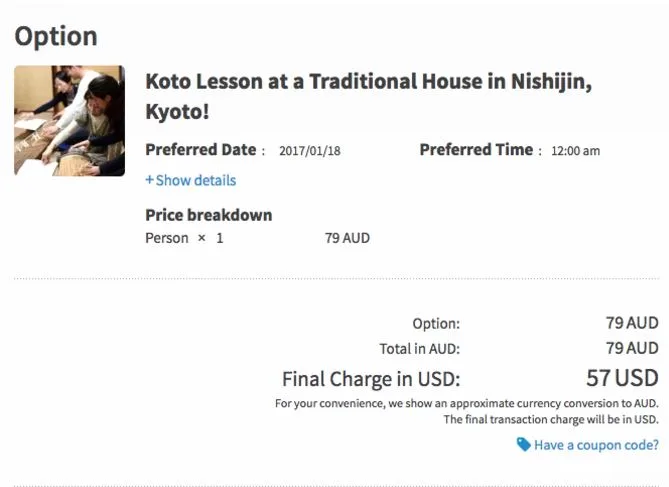Viewport: 669px width, 487px height.
Task: Click the Person × 1 line item
Action: [x=184, y=238]
